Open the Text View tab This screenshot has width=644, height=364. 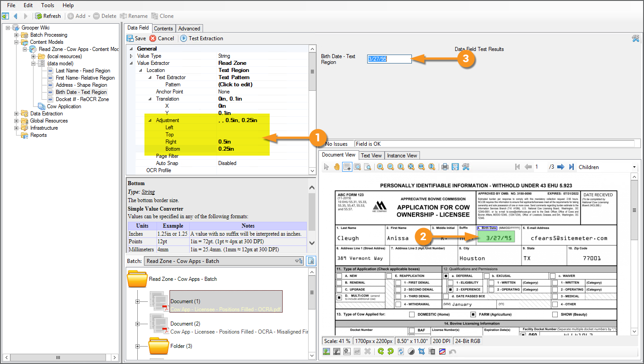(x=371, y=156)
